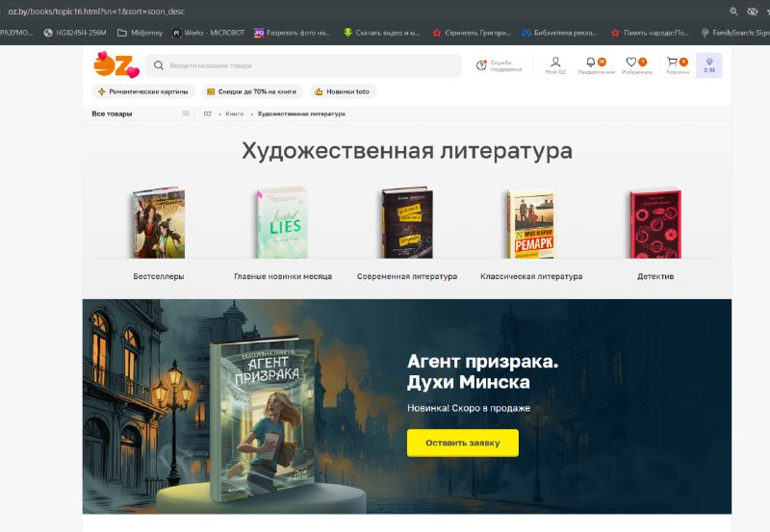Open Новинки toto chip
This screenshot has height=532, width=770.
(x=343, y=91)
